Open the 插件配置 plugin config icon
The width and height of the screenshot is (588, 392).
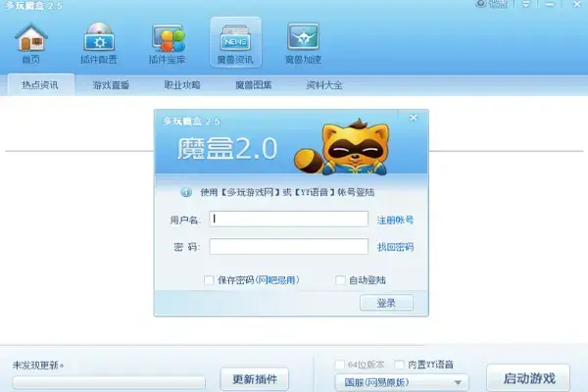[99, 42]
